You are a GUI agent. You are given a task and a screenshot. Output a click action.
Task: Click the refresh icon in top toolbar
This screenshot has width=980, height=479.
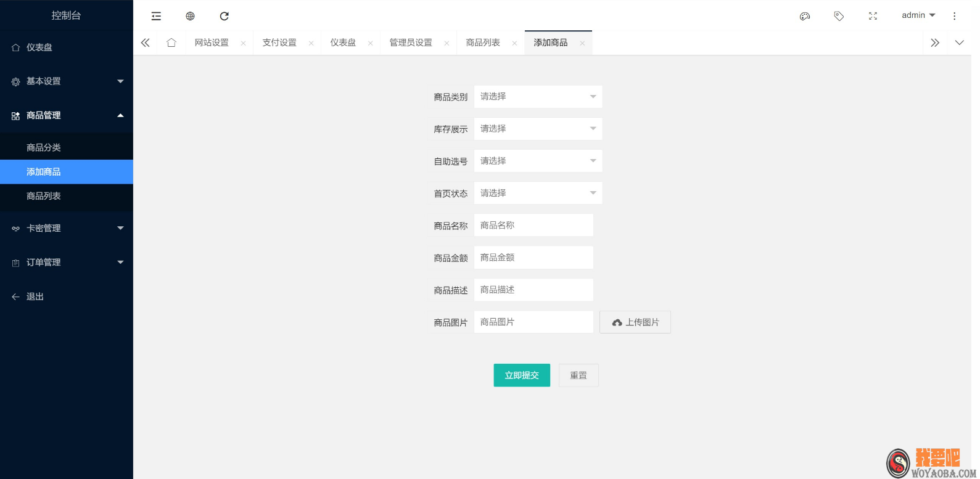click(x=224, y=16)
